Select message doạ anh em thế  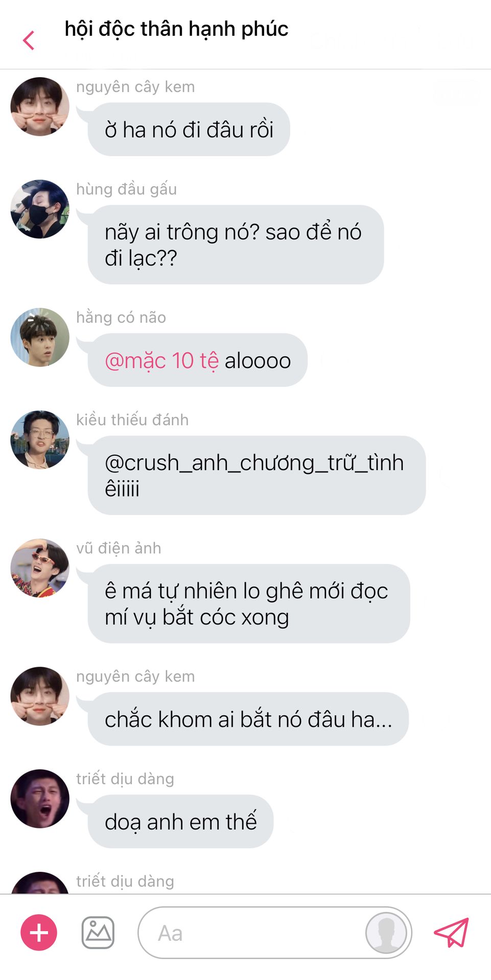tap(180, 821)
